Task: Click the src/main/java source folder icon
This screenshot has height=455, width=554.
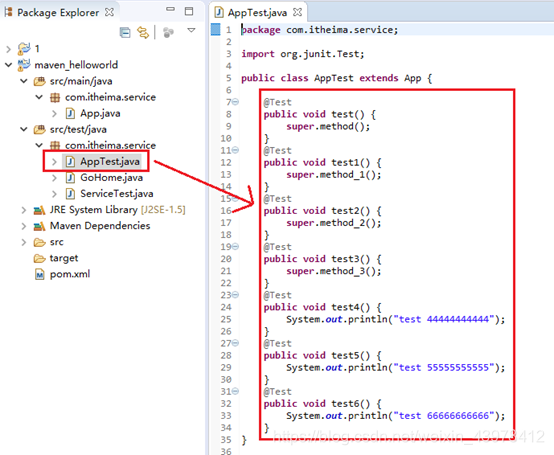Action: 40,82
